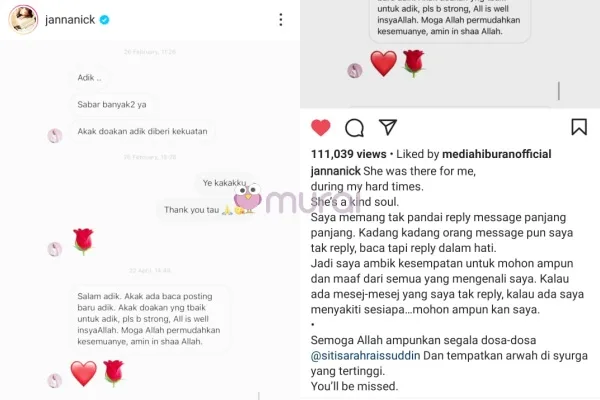
Task: Click the rose emoji in the right panel
Action: [x=414, y=63]
